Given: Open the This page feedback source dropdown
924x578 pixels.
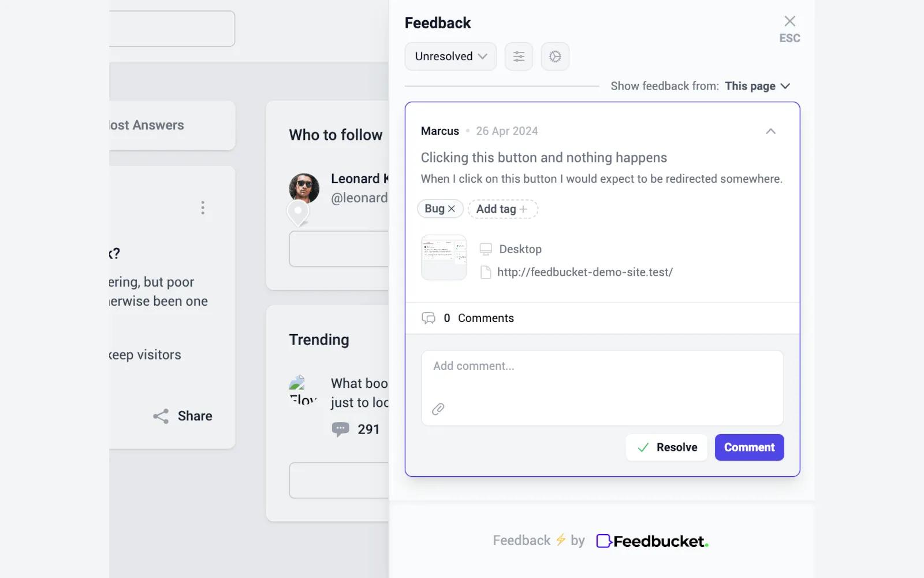Looking at the screenshot, I should [x=757, y=86].
